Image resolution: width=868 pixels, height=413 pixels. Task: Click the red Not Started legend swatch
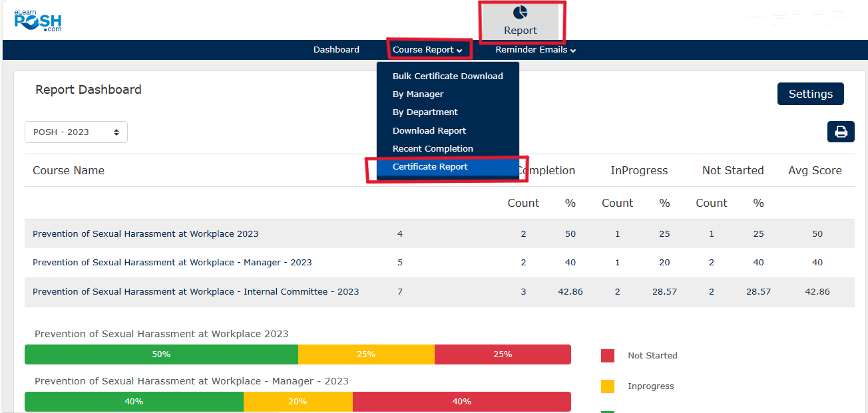(x=607, y=356)
